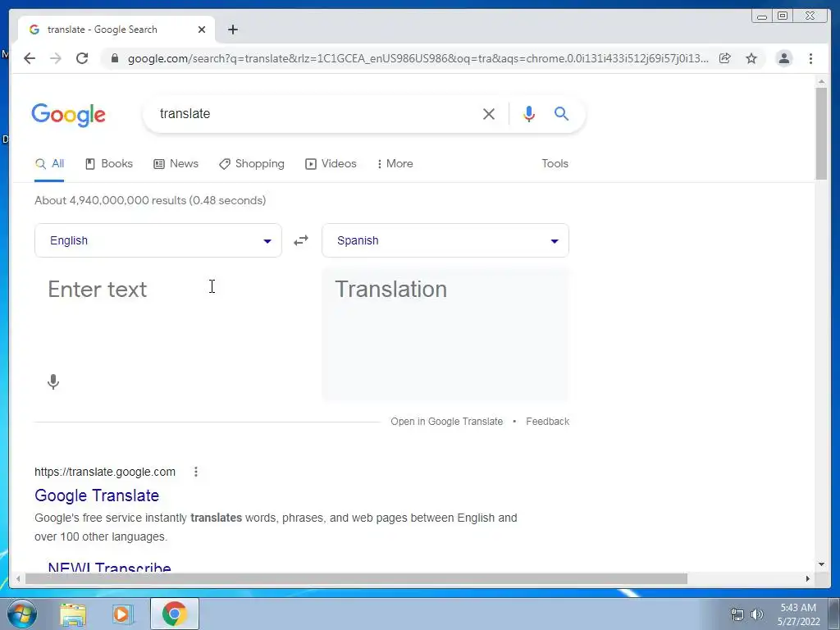
Task: Switch to the Shopping tab
Action: click(x=251, y=163)
